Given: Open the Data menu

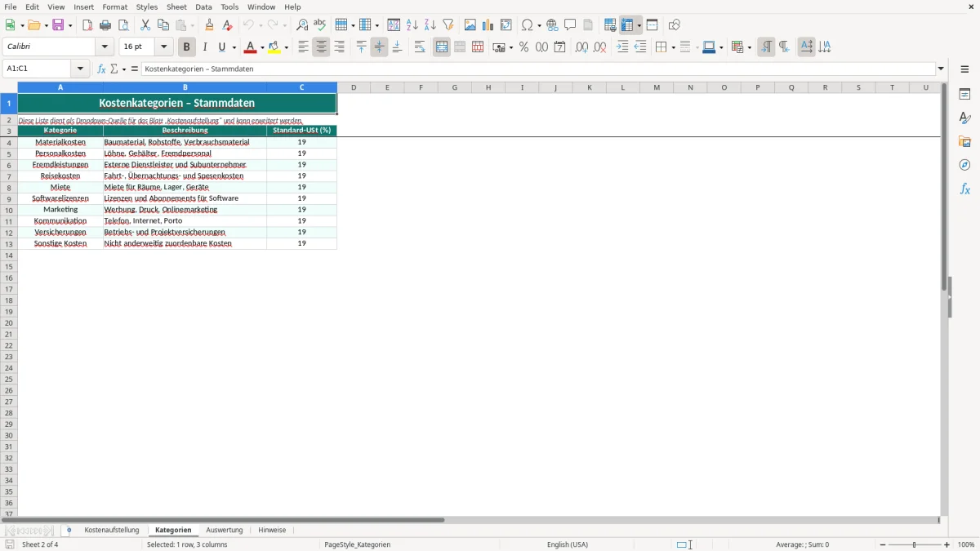Looking at the screenshot, I should tap(203, 7).
